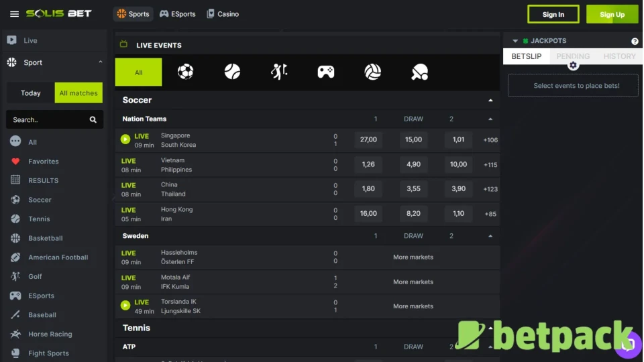Select the volleyball filter icon

[x=373, y=72]
